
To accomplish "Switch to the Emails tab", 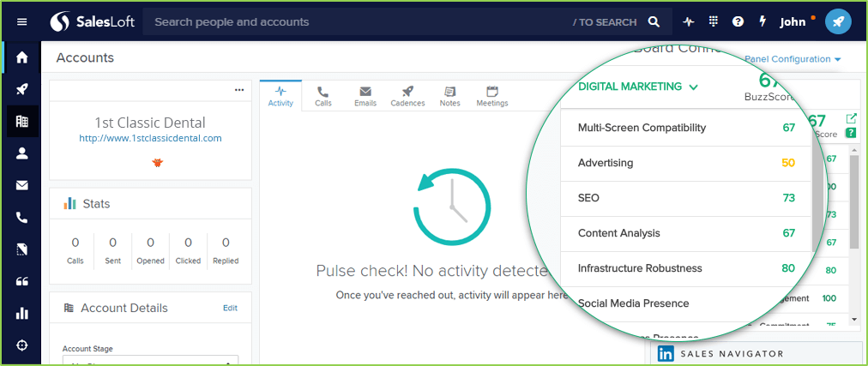I will (x=365, y=96).
